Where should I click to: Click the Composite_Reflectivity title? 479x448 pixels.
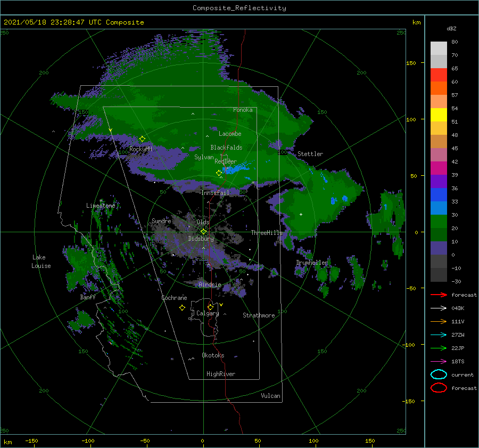click(240, 8)
